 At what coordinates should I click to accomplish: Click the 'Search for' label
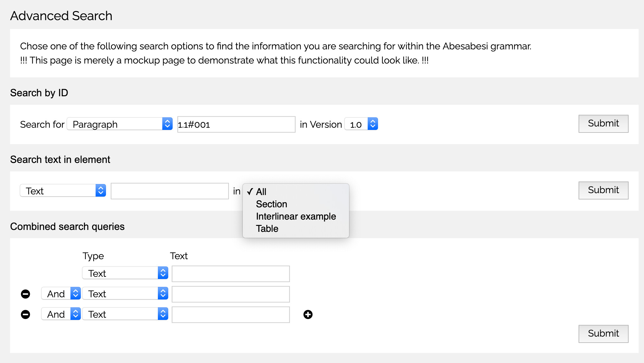42,124
